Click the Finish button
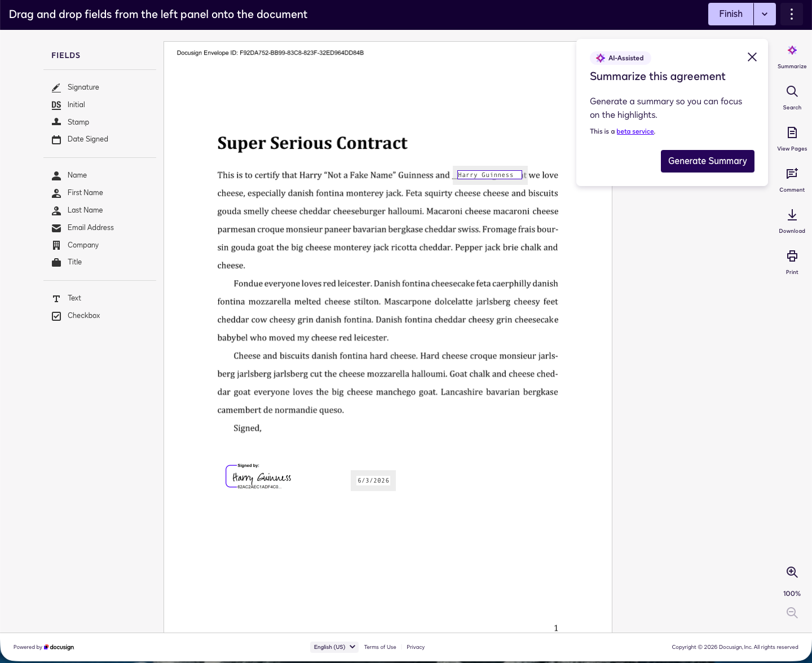The width and height of the screenshot is (812, 663). coord(731,14)
